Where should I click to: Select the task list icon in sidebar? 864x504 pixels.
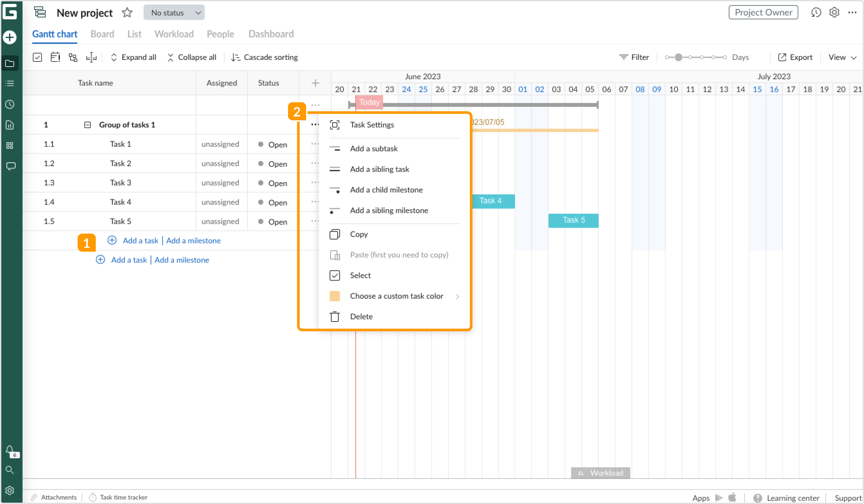click(x=10, y=83)
